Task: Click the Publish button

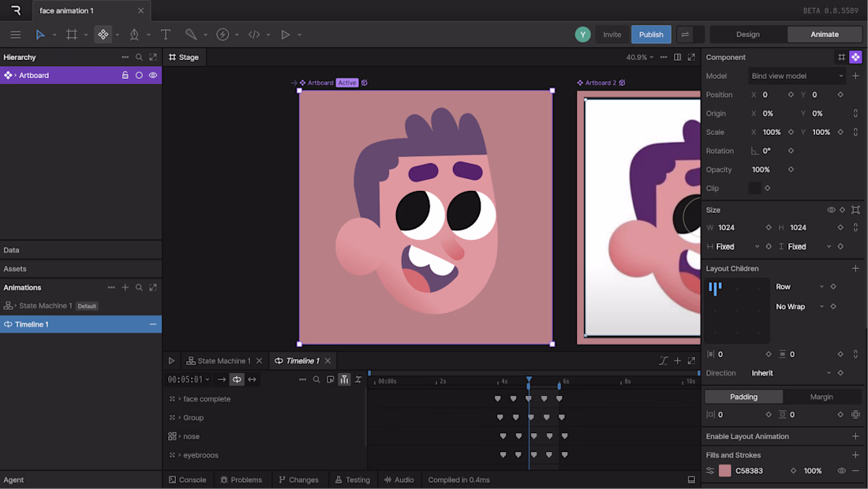Action: [651, 34]
